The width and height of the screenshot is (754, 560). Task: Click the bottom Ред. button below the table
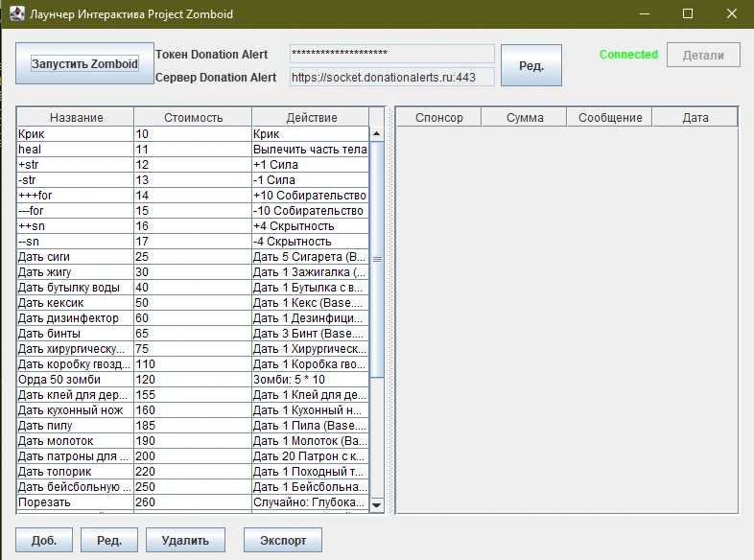click(109, 540)
